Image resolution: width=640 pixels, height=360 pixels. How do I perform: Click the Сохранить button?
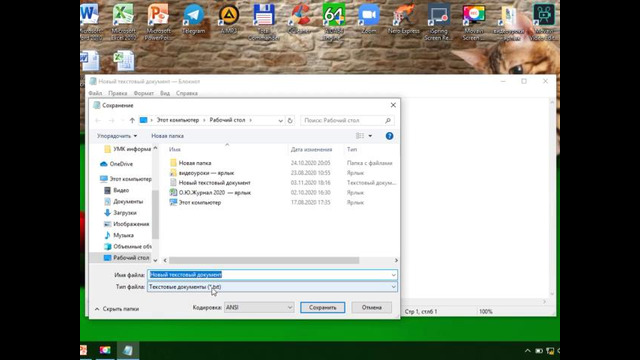[322, 307]
